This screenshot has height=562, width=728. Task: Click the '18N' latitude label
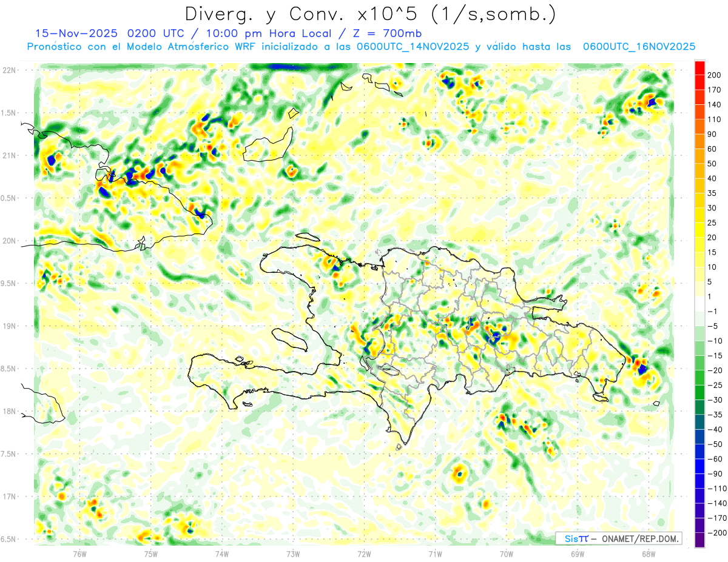(9, 411)
